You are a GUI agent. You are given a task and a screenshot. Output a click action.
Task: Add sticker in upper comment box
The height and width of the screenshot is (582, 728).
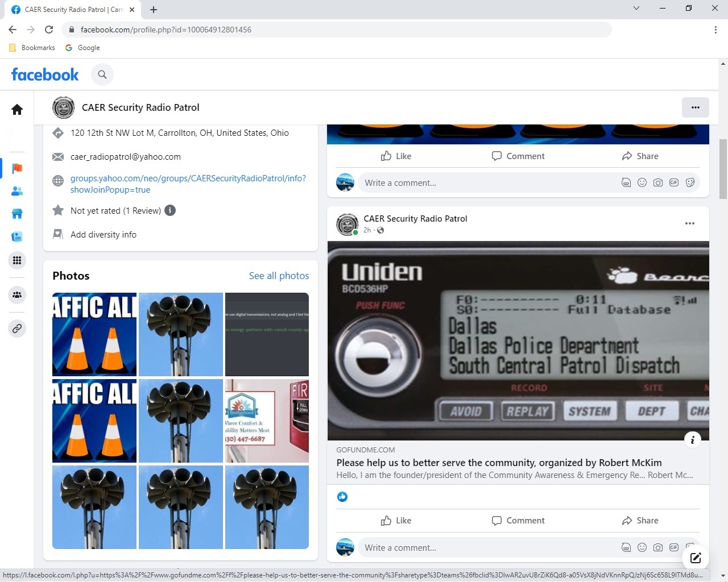pos(690,183)
